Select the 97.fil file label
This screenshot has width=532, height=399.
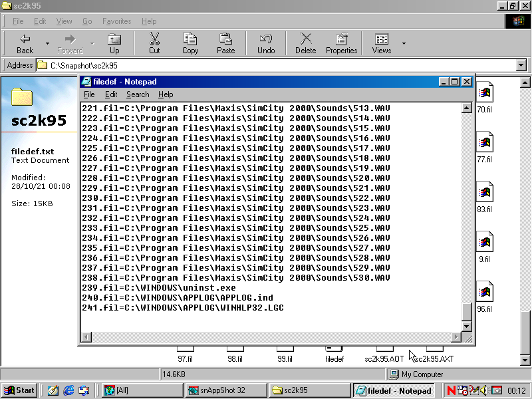(186, 359)
